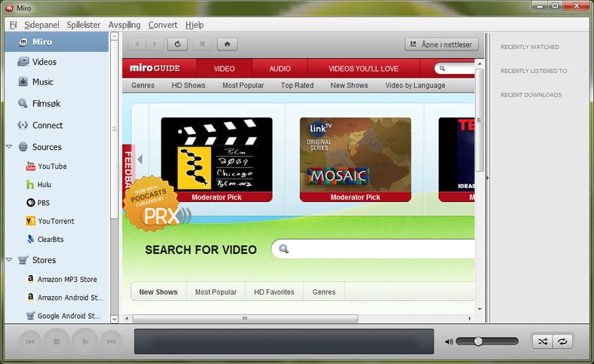The image size is (594, 364).
Task: Open Genres link in sub-navigation
Action: 142,85
